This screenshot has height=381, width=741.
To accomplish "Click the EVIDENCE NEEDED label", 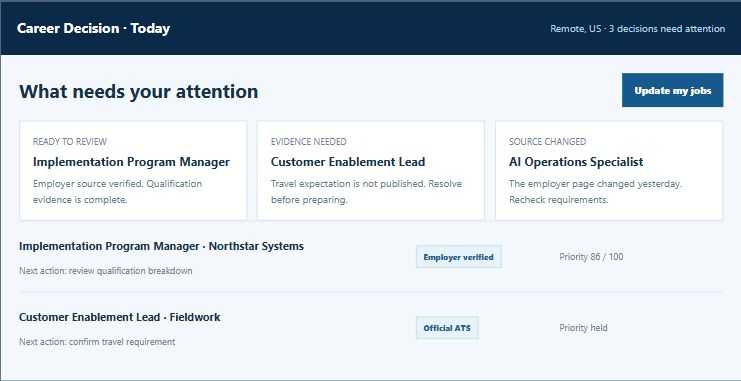I will click(x=309, y=141).
